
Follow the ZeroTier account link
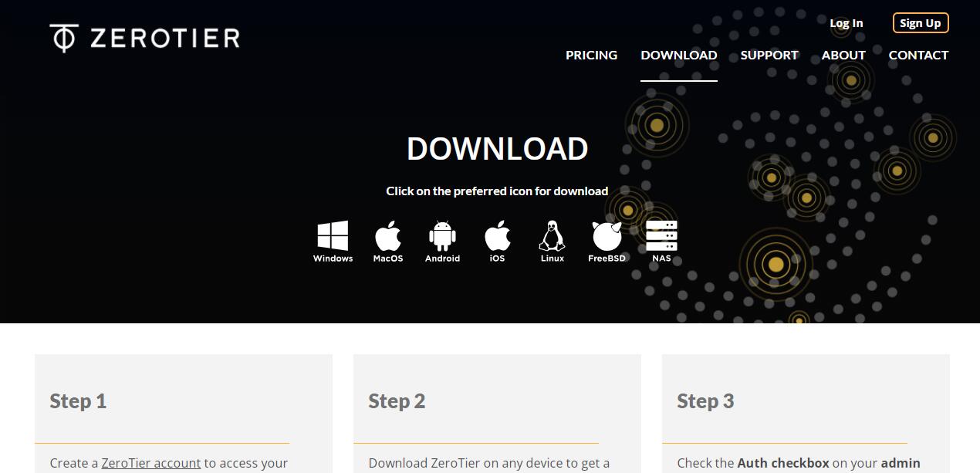click(x=151, y=463)
